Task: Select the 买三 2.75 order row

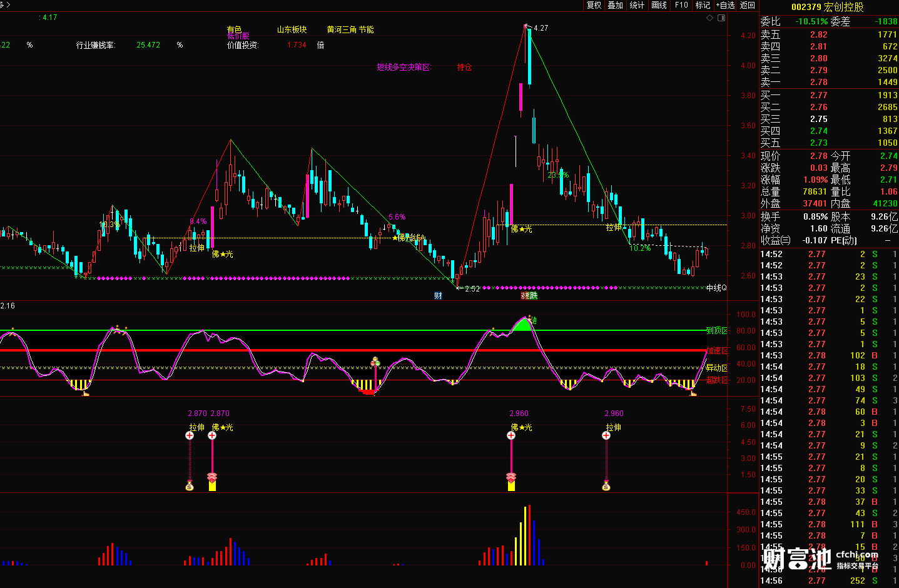Action: (x=829, y=119)
